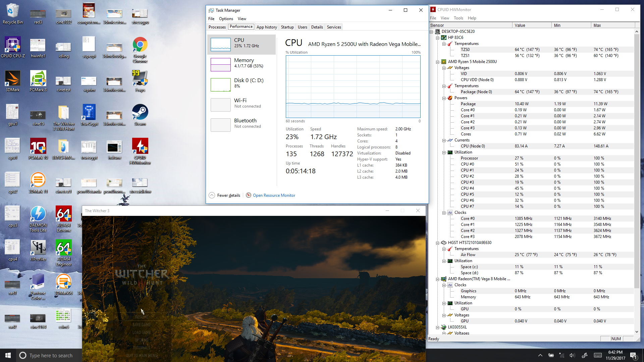Screen dimensions: 644x362
Task: Open the Options menu in Task Manager
Action: pyautogui.click(x=226, y=19)
